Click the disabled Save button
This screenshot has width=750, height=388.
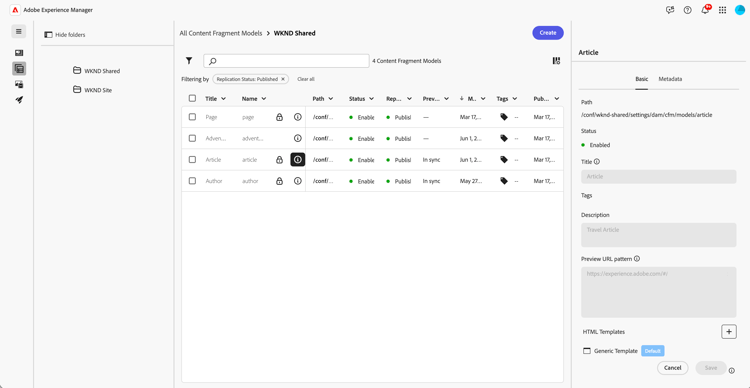711,368
